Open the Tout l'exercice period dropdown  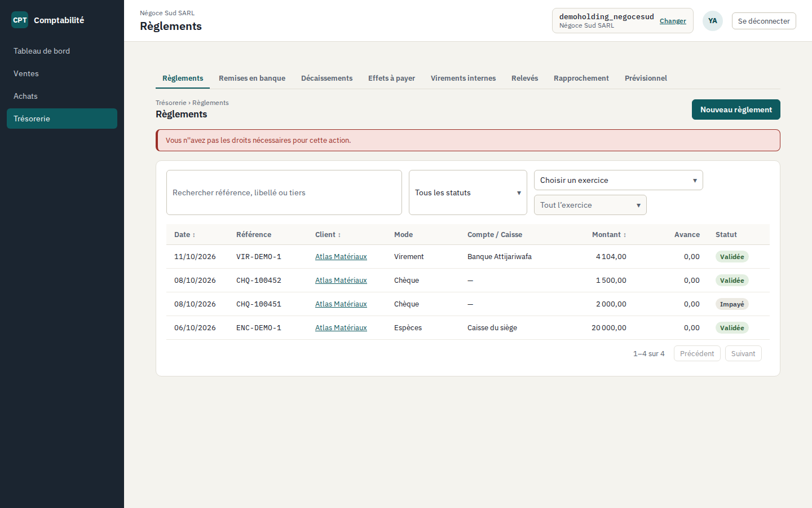pos(590,205)
